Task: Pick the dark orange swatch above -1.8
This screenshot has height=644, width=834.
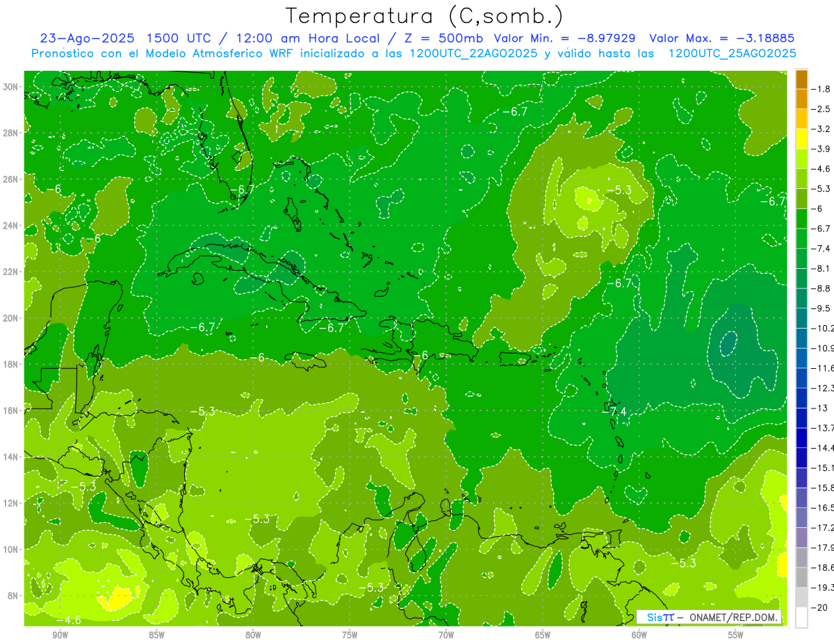Action: point(801,79)
